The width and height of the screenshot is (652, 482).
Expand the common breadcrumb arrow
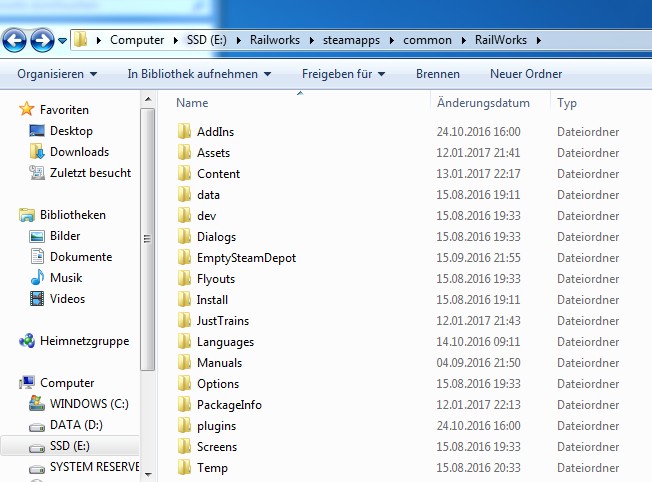click(x=464, y=40)
